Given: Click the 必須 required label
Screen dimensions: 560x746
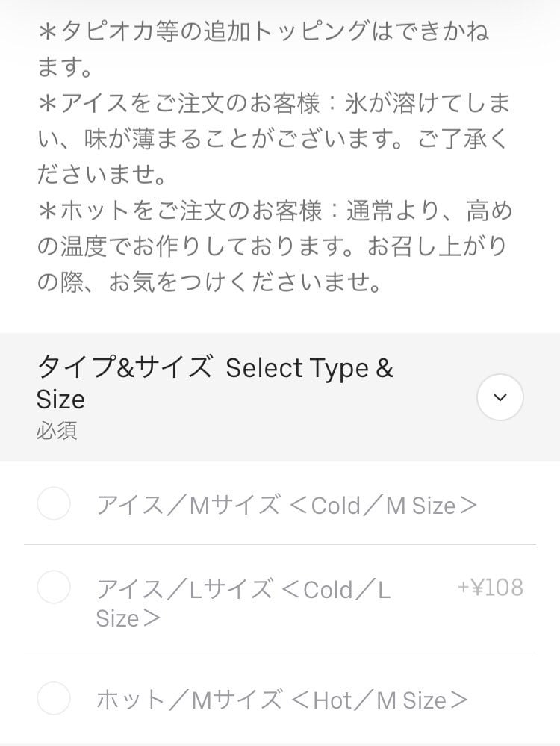Looking at the screenshot, I should coord(57,431).
